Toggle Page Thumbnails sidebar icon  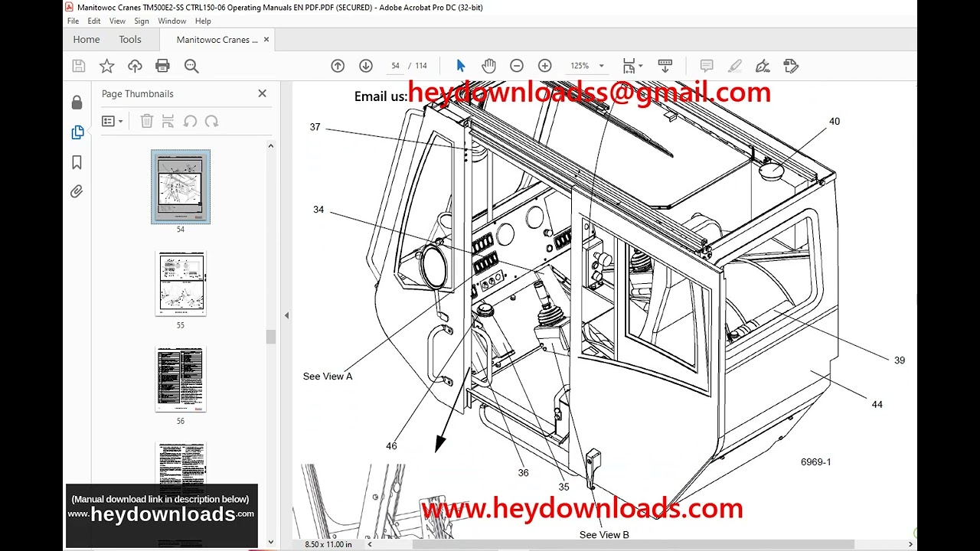(x=77, y=132)
